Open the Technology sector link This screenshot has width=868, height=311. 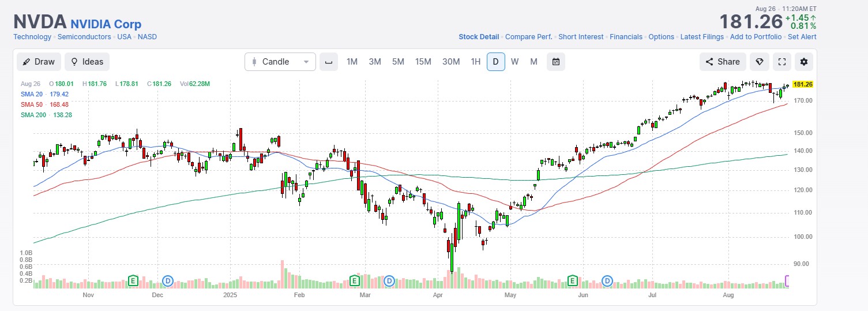pos(32,37)
